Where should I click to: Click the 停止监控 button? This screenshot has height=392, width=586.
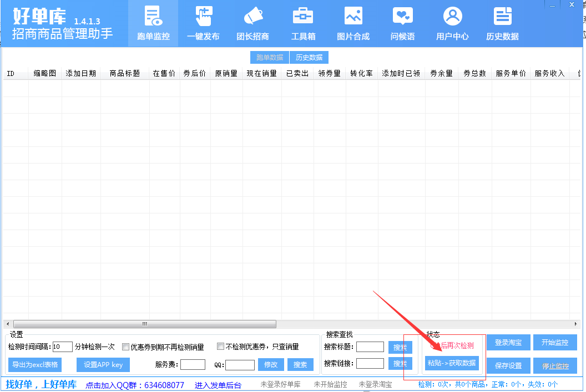click(555, 365)
